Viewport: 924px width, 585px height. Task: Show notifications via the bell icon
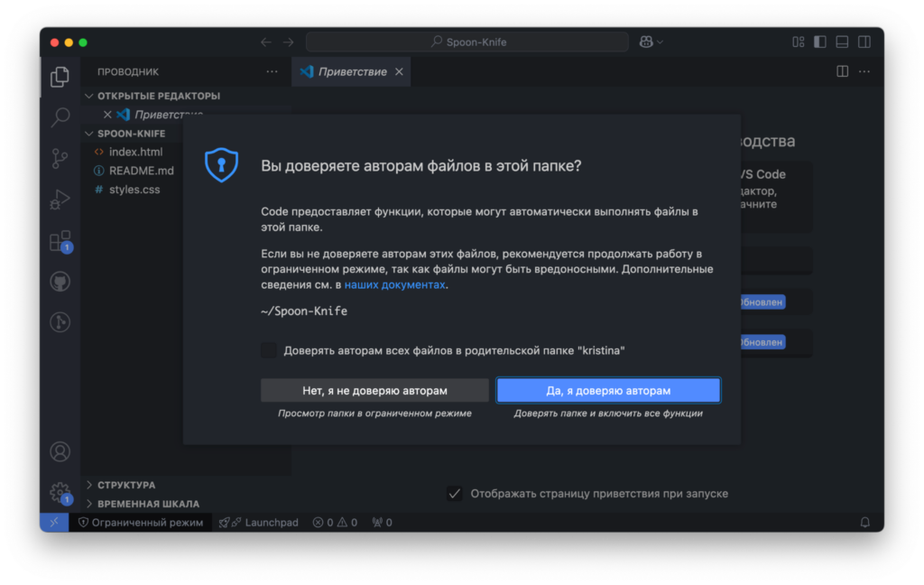click(x=864, y=522)
